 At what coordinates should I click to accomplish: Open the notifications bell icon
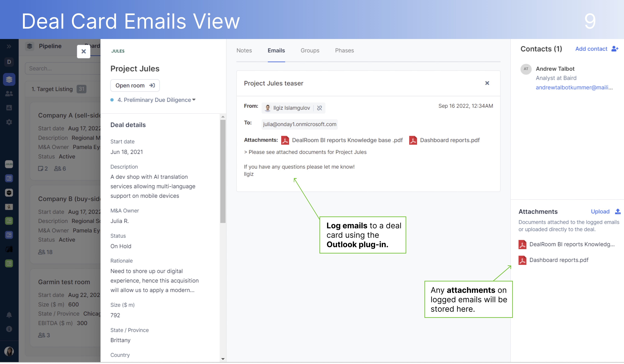point(9,315)
